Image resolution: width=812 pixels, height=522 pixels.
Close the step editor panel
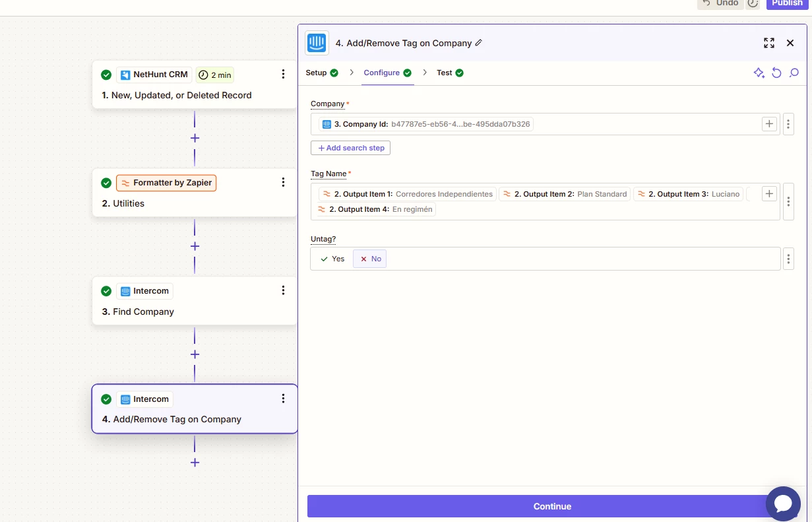pos(790,43)
